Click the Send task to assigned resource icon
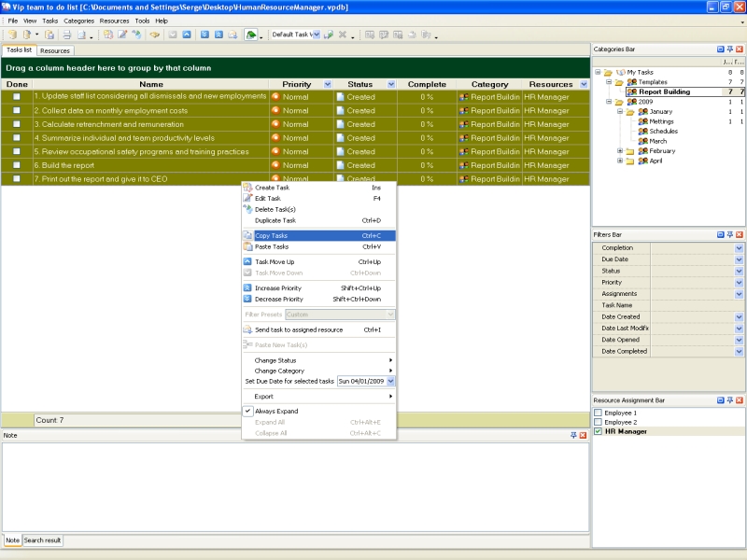 248,329
